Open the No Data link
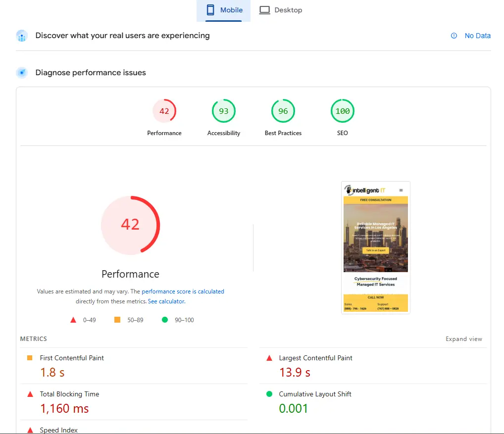 [x=478, y=36]
